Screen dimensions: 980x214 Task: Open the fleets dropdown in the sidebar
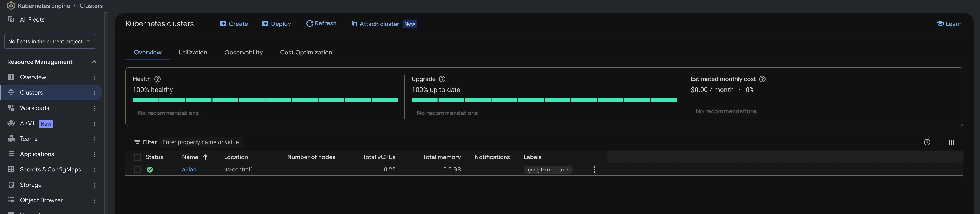[50, 41]
